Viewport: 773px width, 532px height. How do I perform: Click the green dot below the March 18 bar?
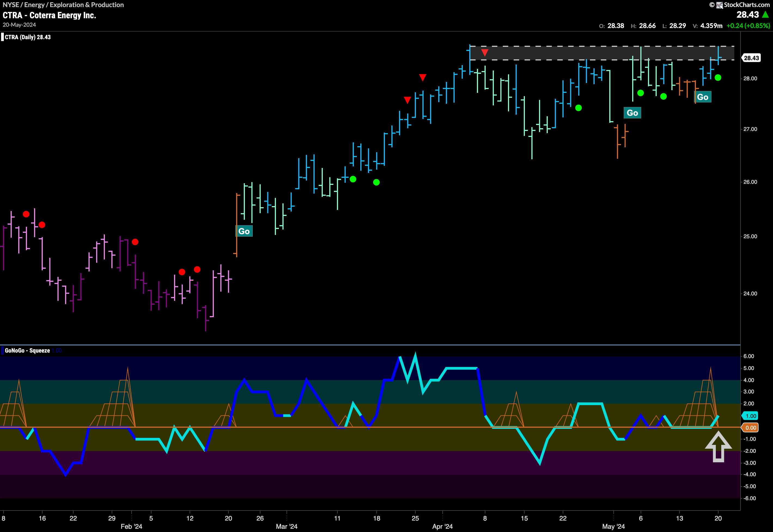(376, 182)
